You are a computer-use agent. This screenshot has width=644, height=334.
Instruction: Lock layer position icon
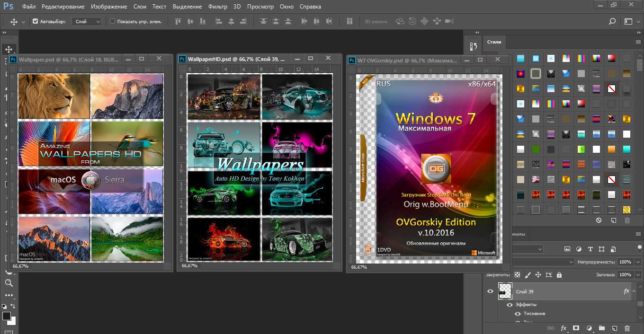pyautogui.click(x=538, y=274)
